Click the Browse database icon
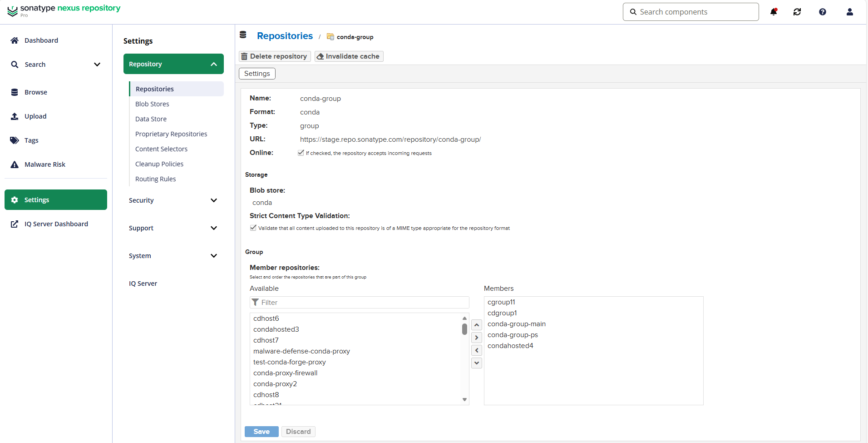868x443 pixels. 15,92
